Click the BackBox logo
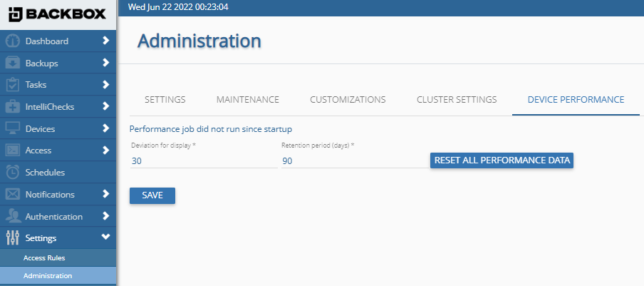Viewport: 644px width, 286px height. point(58,14)
